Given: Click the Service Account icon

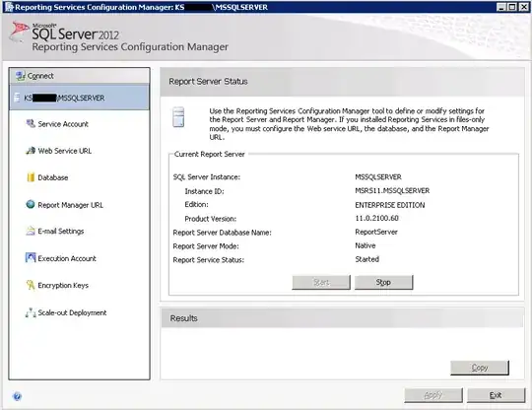Looking at the screenshot, I should point(31,124).
